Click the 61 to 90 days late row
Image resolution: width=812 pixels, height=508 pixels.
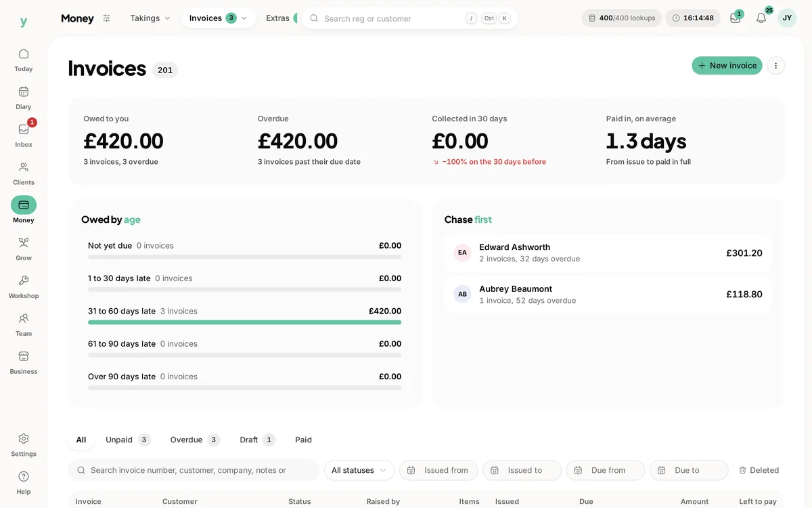[x=244, y=349]
